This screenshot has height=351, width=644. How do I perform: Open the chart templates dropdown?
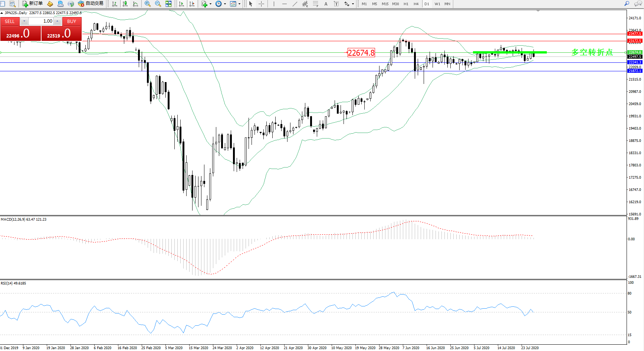click(239, 4)
